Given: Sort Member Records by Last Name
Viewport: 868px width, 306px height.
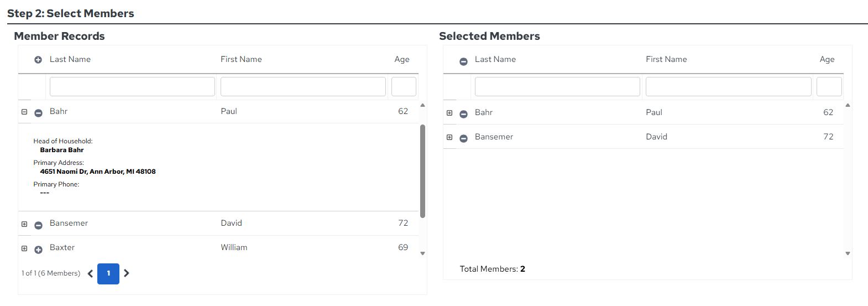Looking at the screenshot, I should (70, 59).
